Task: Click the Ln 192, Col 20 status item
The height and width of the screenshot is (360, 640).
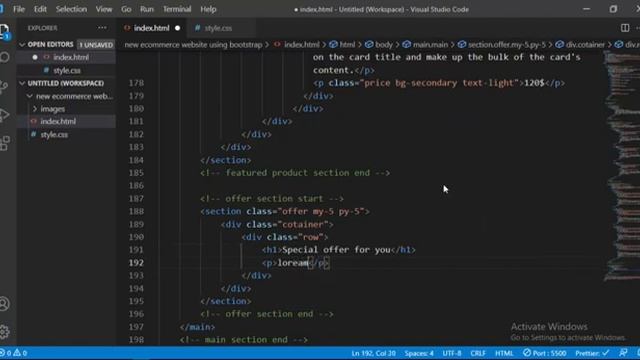Action: tap(373, 353)
